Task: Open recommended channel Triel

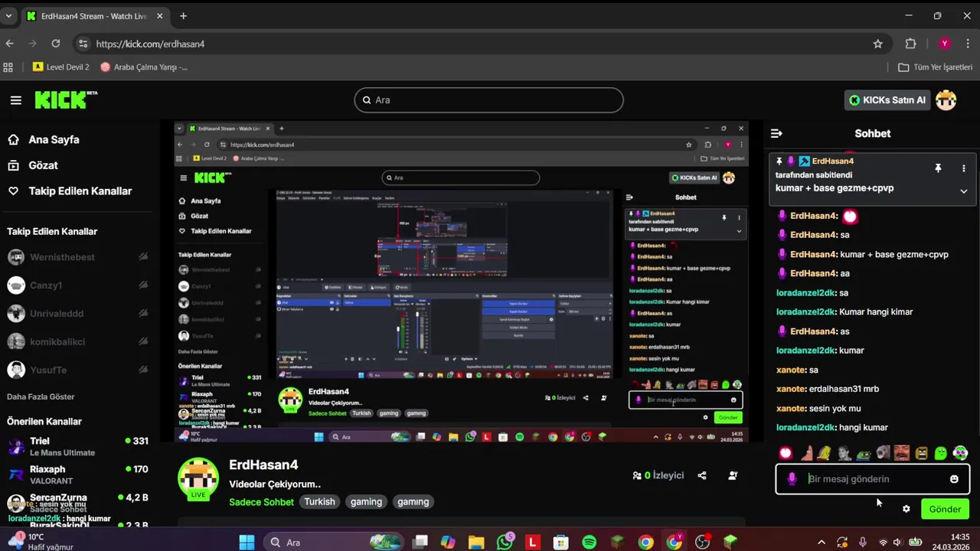Action: pos(77,446)
